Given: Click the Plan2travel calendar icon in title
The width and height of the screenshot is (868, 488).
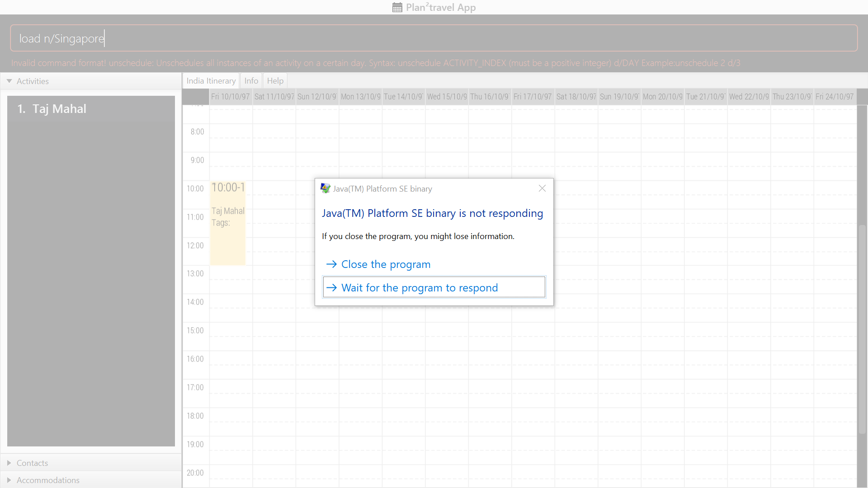Looking at the screenshot, I should click(397, 7).
